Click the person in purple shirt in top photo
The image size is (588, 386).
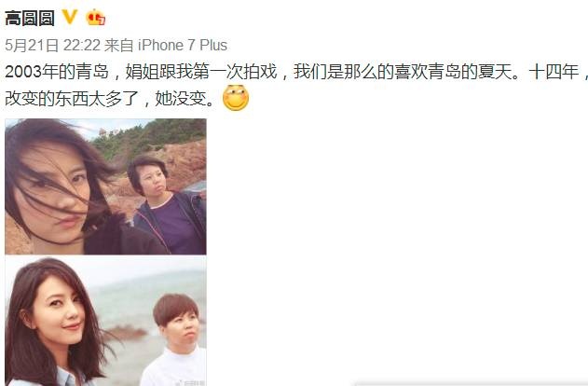[x=168, y=205]
